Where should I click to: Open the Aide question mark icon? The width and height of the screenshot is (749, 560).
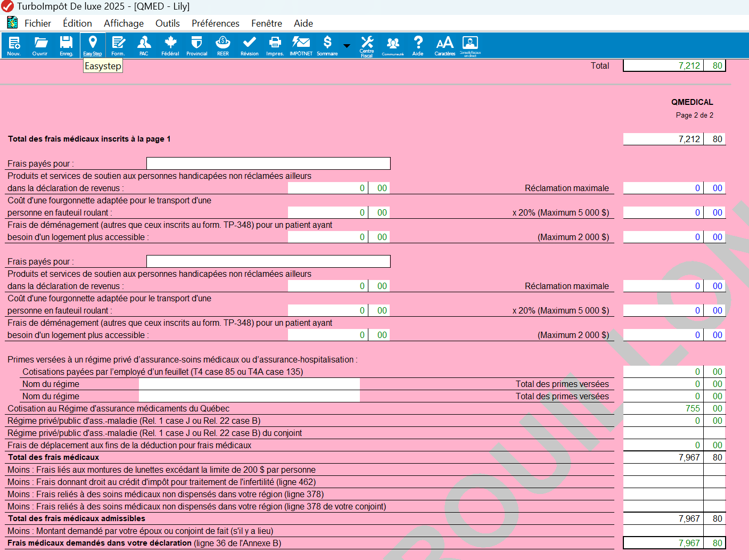[x=418, y=46]
